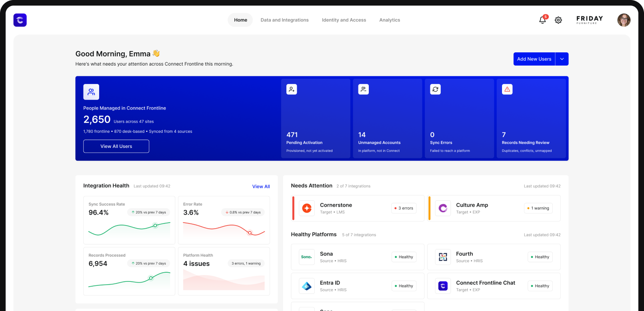Click the Records Needing Review warning icon
Image resolution: width=644 pixels, height=311 pixels.
pos(507,90)
